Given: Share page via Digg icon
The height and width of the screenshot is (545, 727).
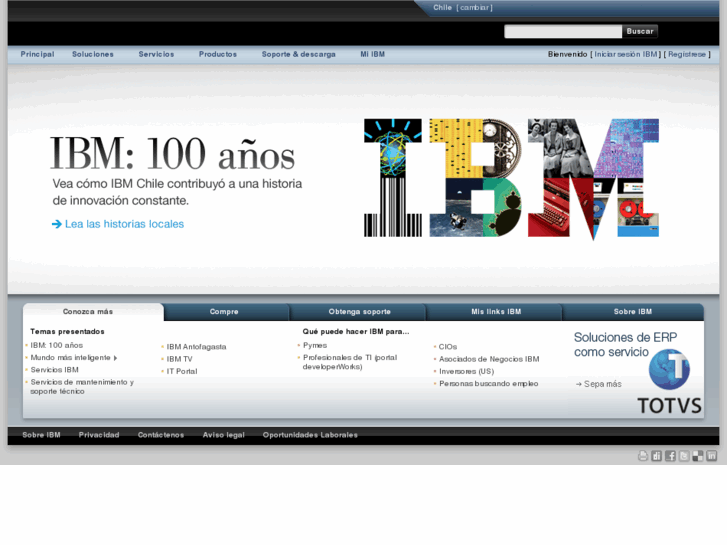Looking at the screenshot, I should 657,456.
